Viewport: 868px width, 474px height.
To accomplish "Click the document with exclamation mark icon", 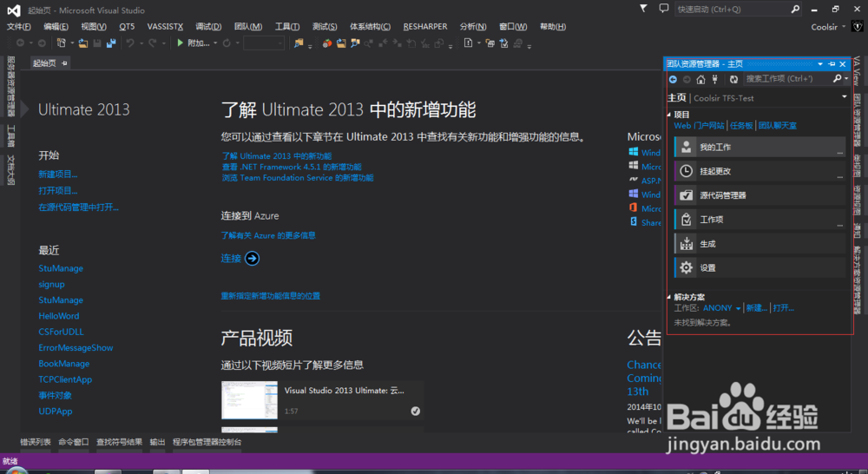I will 469,43.
